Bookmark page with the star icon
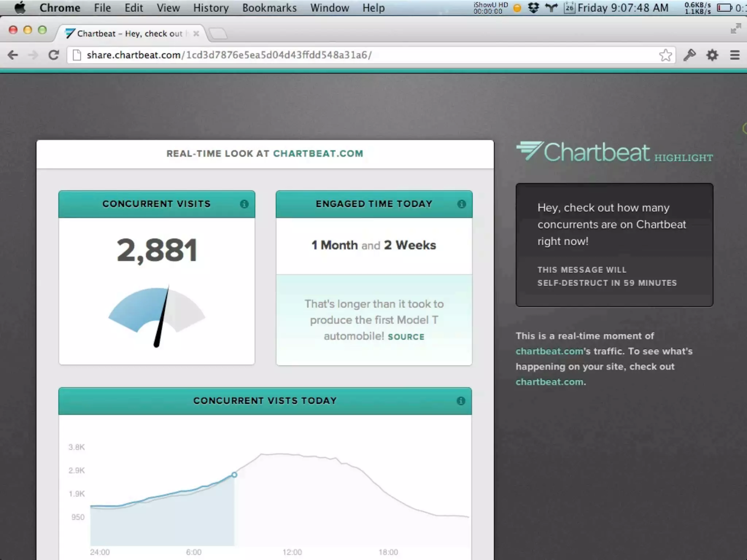The image size is (747, 560). point(665,55)
